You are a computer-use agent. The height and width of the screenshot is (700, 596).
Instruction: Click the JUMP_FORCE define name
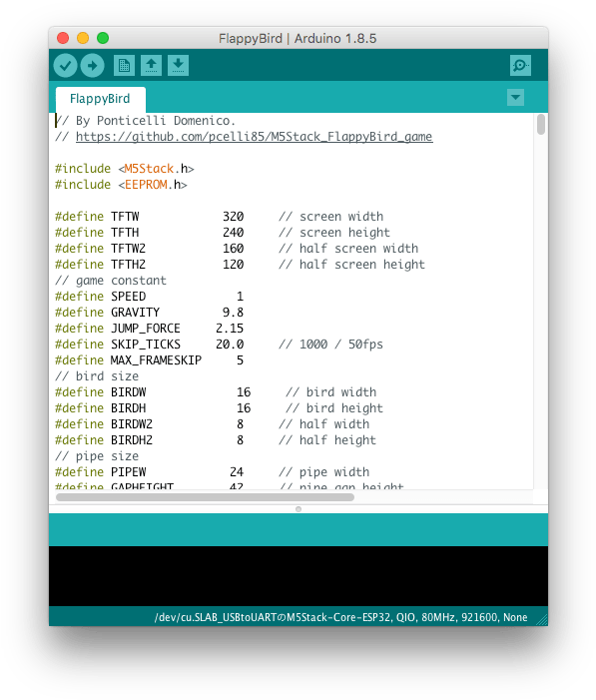146,329
